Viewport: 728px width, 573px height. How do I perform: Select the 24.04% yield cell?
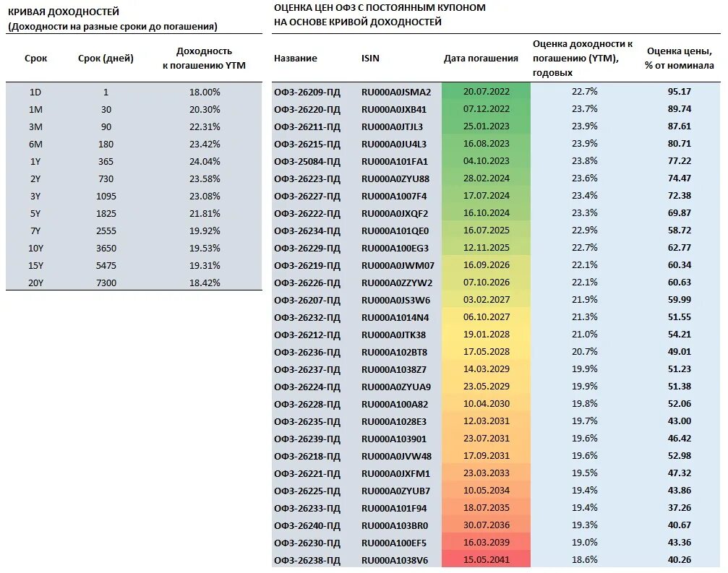[x=205, y=161]
